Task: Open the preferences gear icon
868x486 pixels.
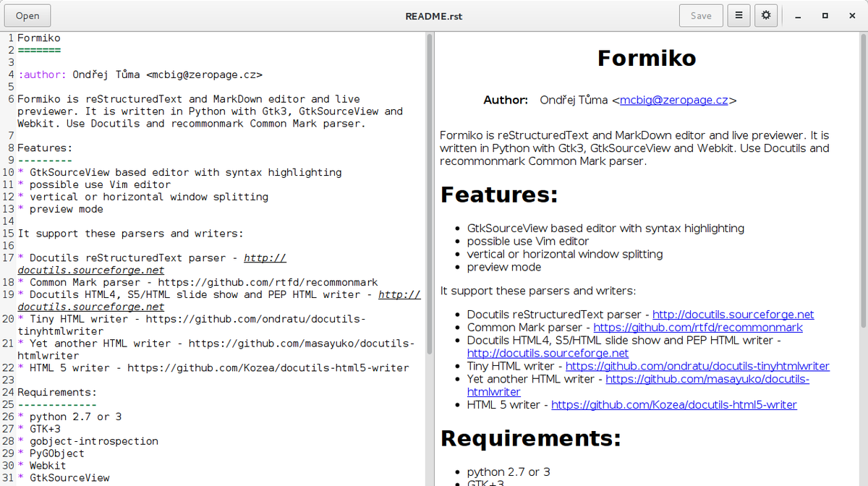Action: point(766,15)
